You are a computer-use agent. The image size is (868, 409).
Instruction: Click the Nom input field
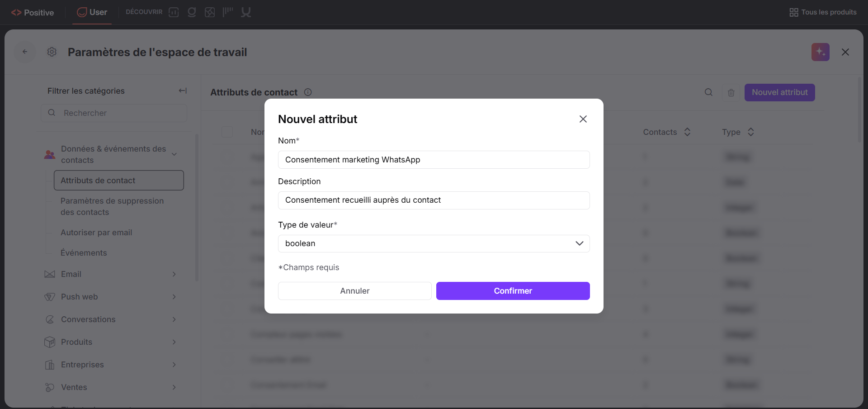coord(434,160)
